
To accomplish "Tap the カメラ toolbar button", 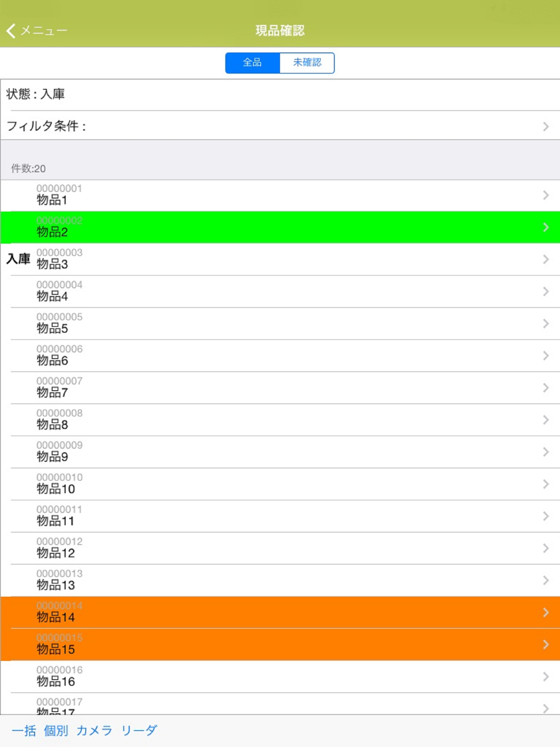I will pos(94,730).
